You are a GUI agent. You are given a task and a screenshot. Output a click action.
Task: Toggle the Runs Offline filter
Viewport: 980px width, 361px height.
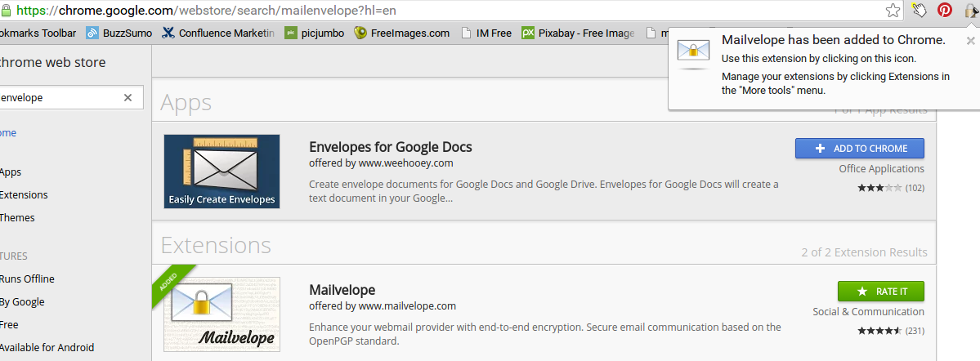coord(28,279)
